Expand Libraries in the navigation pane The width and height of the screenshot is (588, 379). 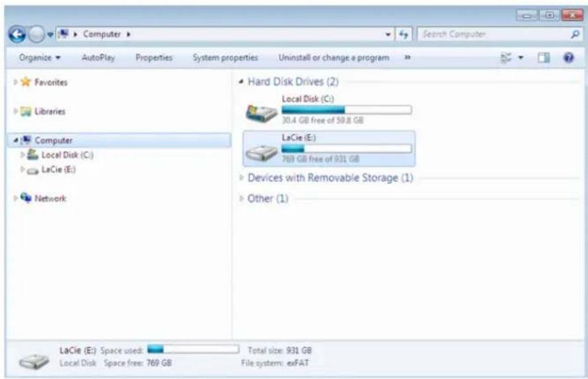[x=15, y=111]
